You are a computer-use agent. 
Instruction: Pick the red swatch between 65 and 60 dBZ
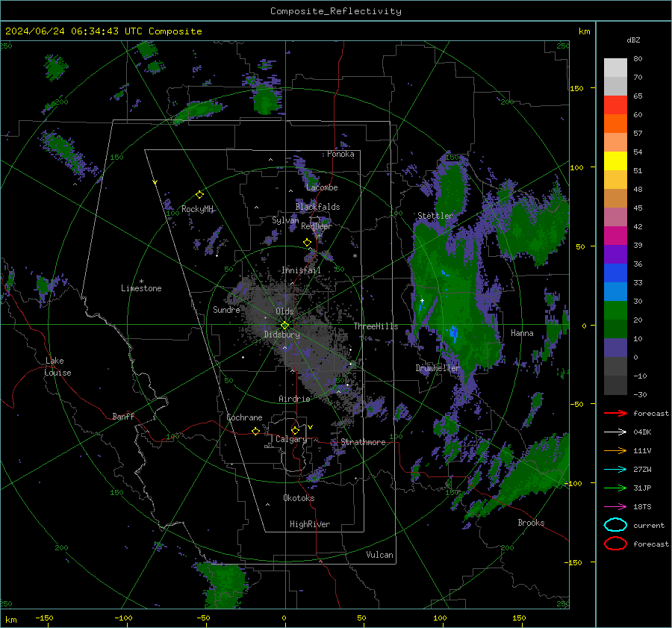(615, 105)
